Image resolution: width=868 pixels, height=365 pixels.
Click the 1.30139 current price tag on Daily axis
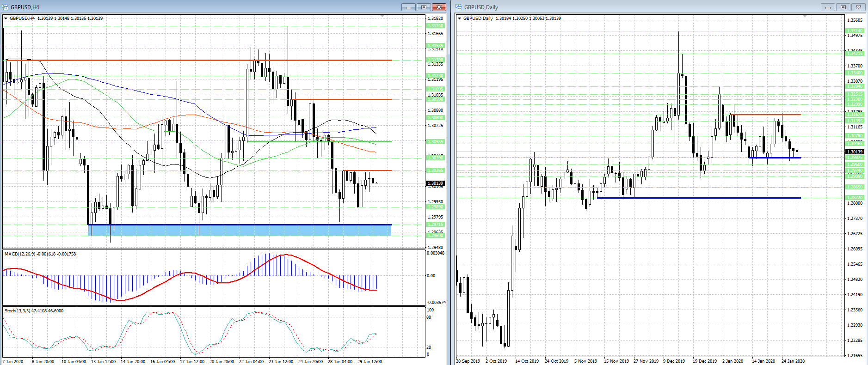[855, 152]
